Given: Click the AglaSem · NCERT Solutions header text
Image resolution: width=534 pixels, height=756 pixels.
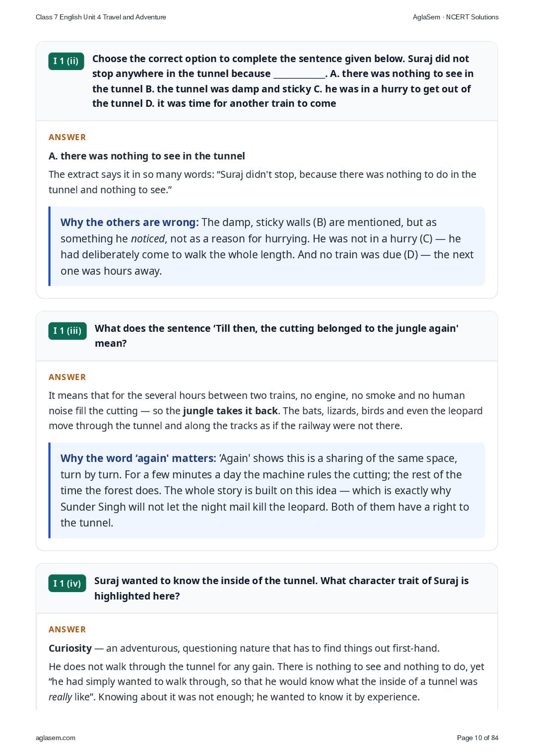Looking at the screenshot, I should coord(456,17).
